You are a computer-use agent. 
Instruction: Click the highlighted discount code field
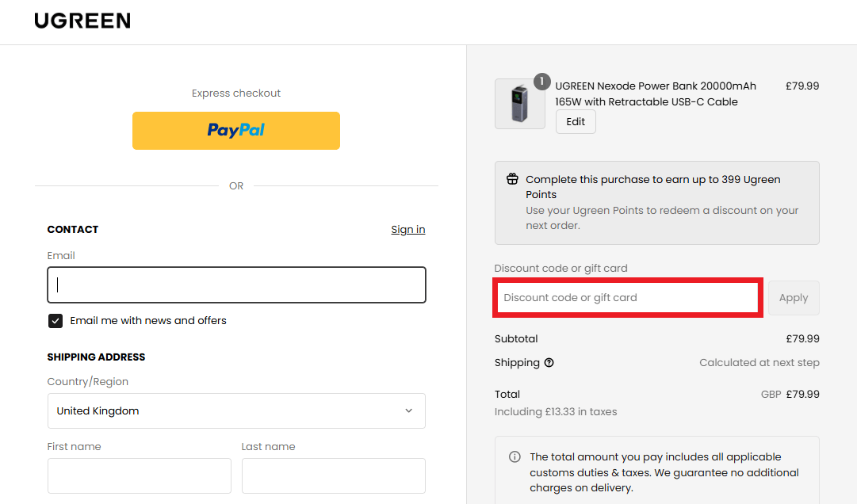pyautogui.click(x=627, y=297)
